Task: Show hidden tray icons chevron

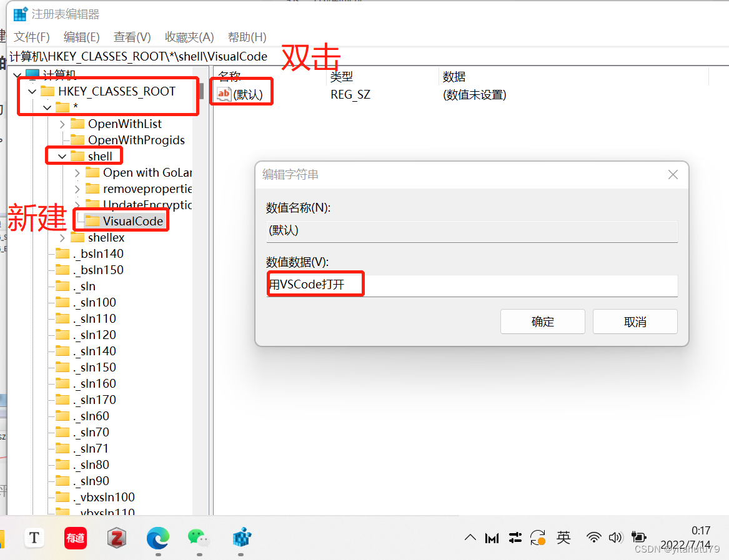Action: coord(470,538)
